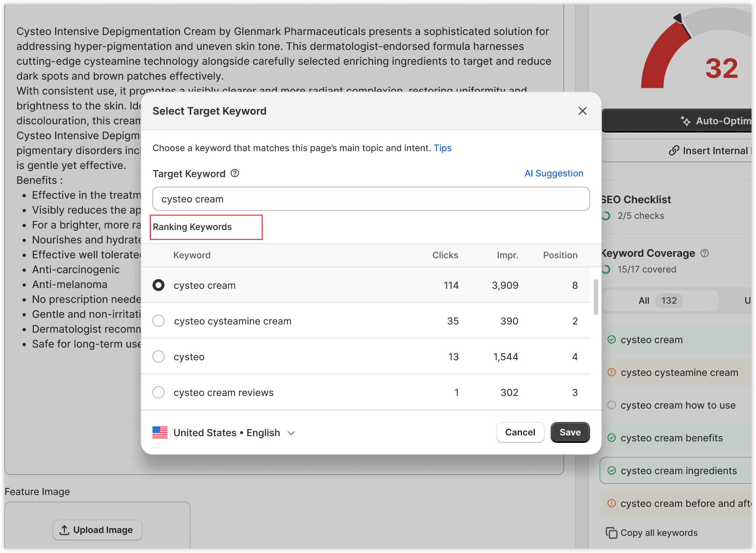The image size is (756, 553).
Task: Select the 'cysteo cream' radio button
Action: point(158,285)
